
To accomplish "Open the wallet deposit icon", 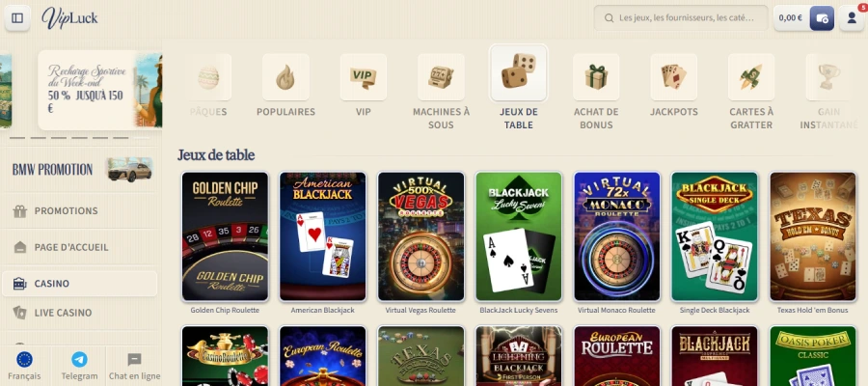I will click(x=822, y=17).
